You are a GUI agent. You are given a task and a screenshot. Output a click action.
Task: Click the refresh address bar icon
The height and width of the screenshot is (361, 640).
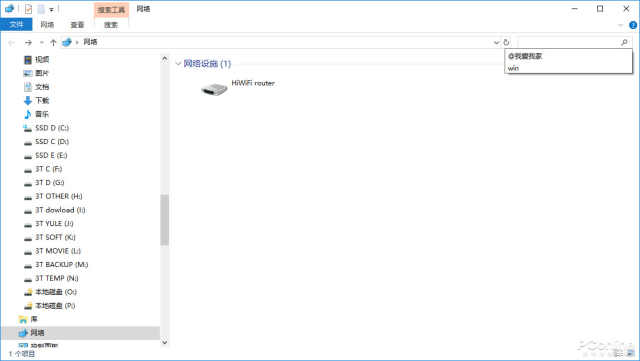click(506, 42)
